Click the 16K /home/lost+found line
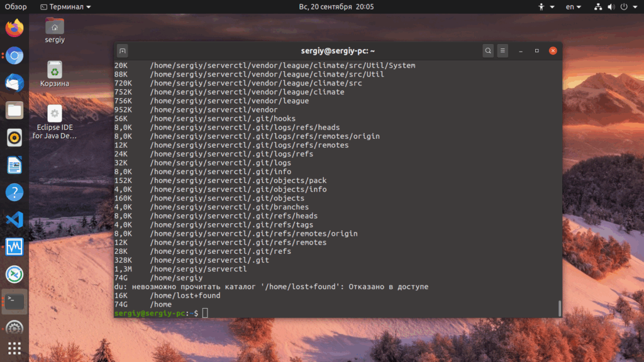The image size is (644, 362). pos(167,295)
